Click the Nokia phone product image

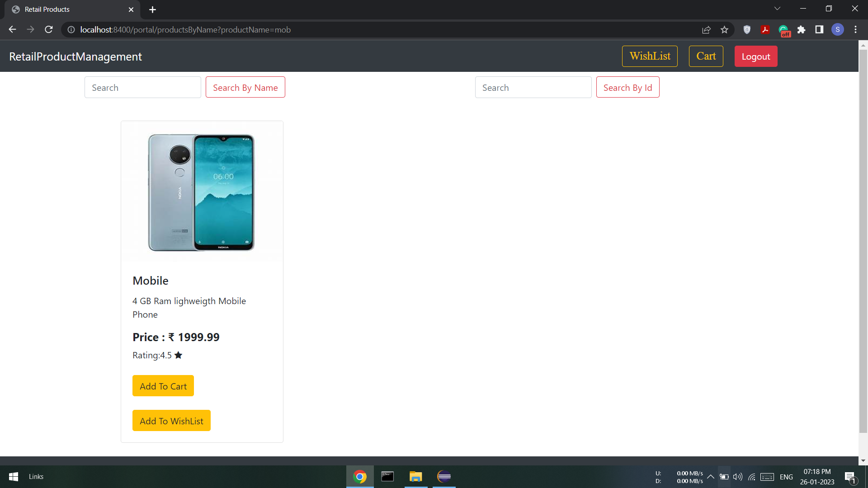[x=202, y=192]
